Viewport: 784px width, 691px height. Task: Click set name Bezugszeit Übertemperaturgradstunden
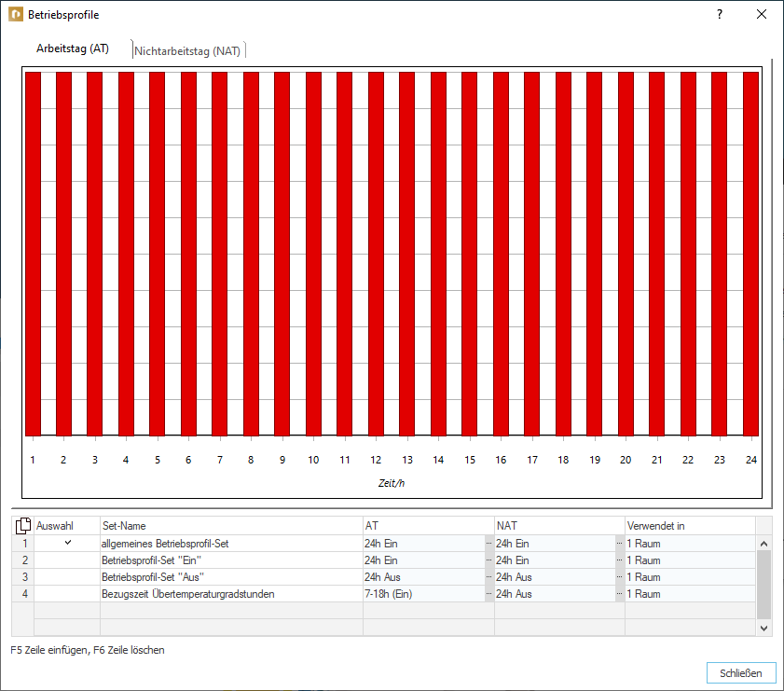point(188,593)
